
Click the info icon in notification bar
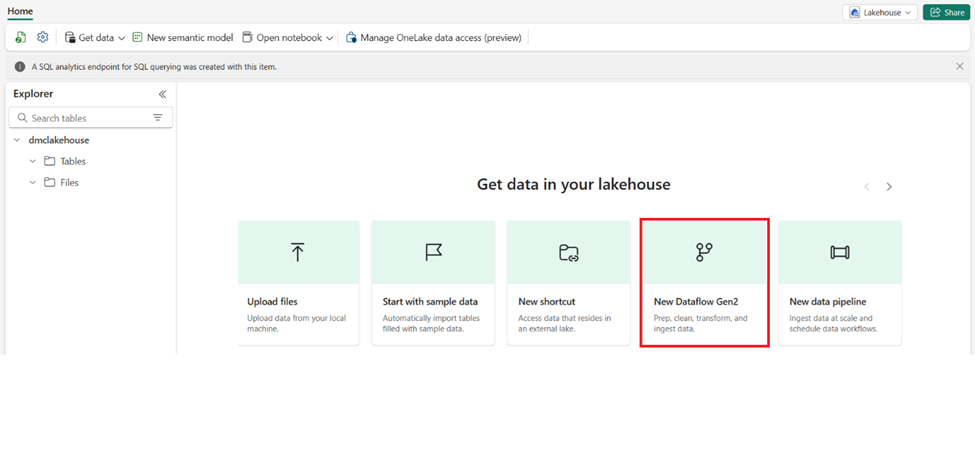click(x=20, y=67)
